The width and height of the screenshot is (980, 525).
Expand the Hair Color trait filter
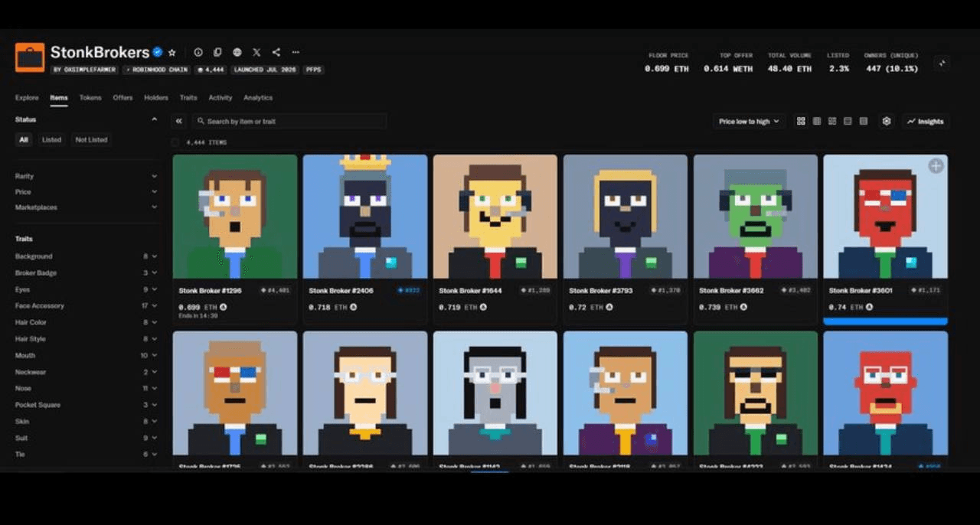tap(87, 322)
